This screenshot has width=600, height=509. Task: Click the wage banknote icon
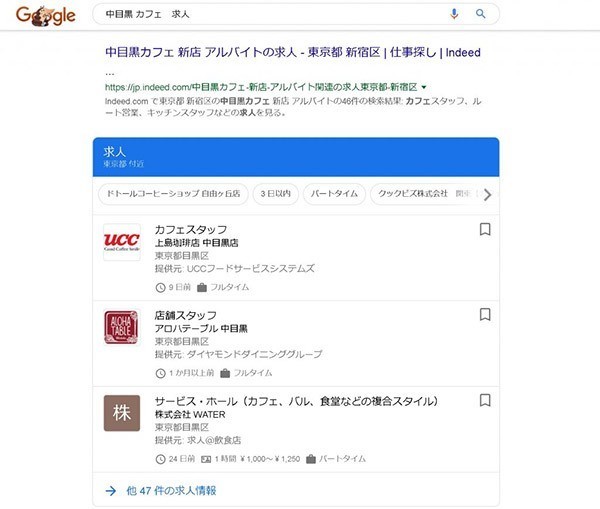[x=206, y=459]
